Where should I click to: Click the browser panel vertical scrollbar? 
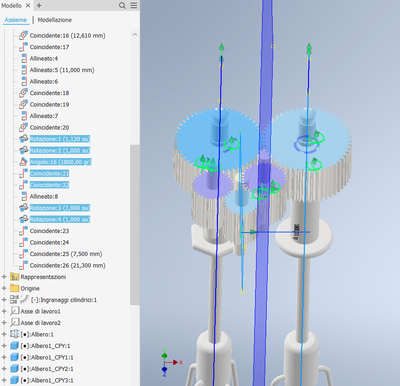135,224
